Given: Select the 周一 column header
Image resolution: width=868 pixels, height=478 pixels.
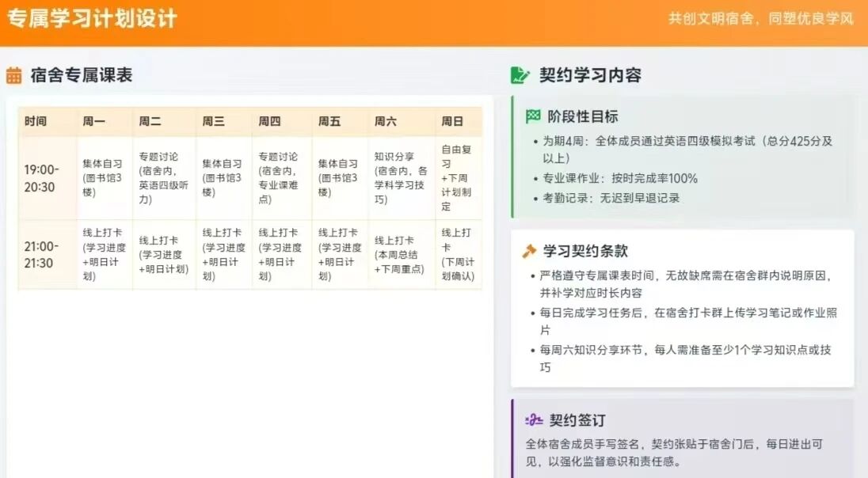Looking at the screenshot, I should tap(93, 122).
